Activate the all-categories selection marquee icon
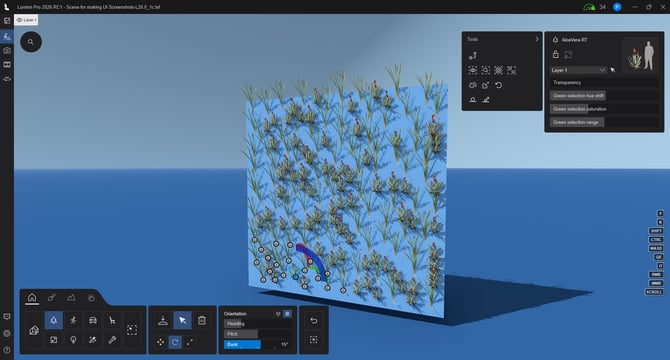This screenshot has height=360, width=670. pos(132,330)
